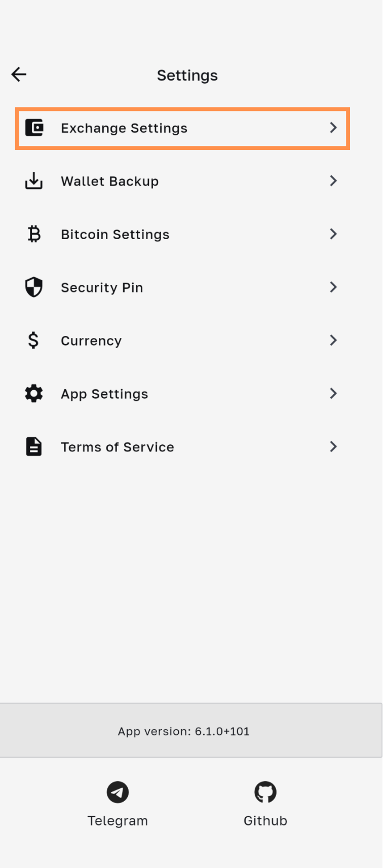The width and height of the screenshot is (389, 868).
Task: Click the back arrow icon
Action: [x=19, y=74]
